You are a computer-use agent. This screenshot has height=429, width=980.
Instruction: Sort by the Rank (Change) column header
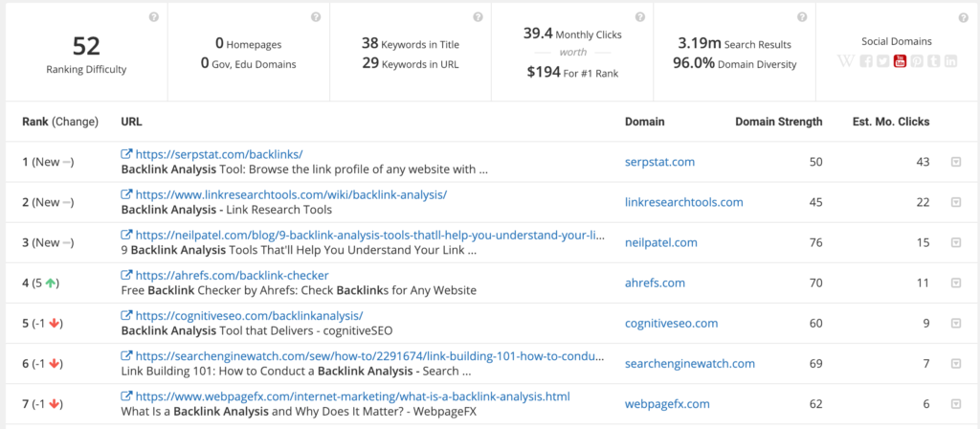60,122
